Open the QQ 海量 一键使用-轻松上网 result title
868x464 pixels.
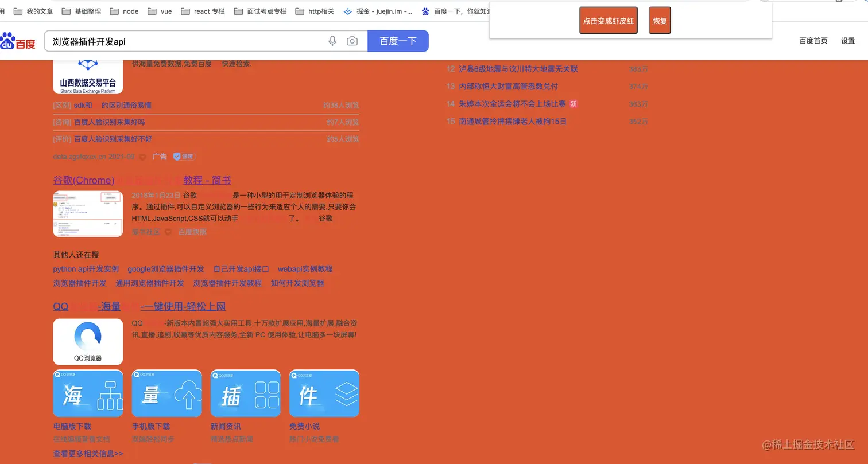[x=139, y=306]
